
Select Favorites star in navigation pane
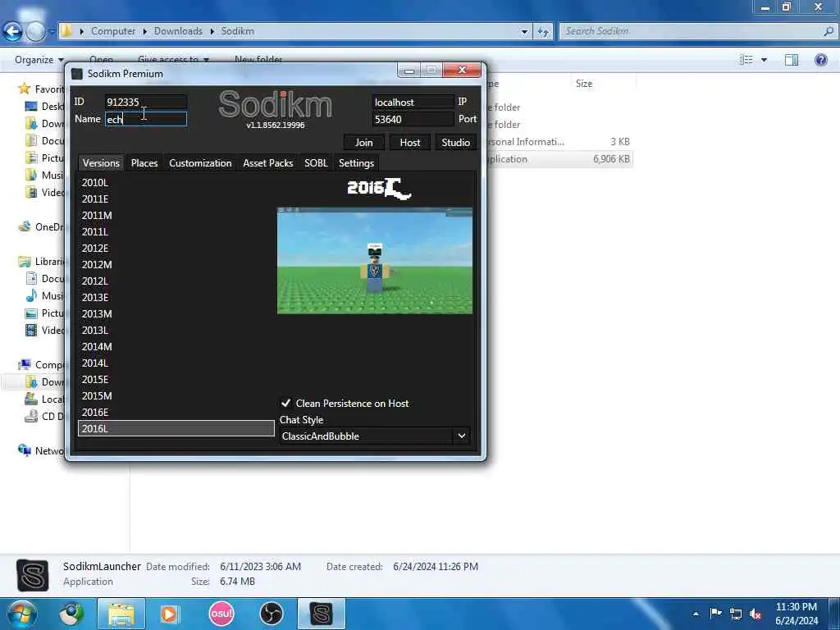click(x=24, y=89)
